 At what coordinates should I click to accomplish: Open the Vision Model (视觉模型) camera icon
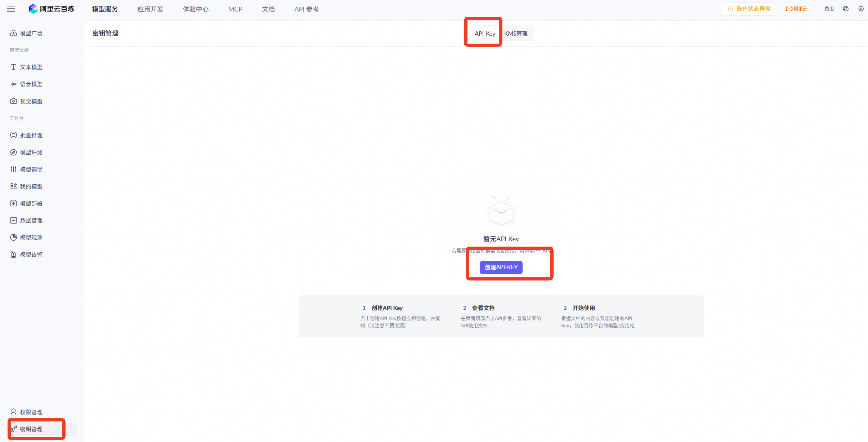[x=13, y=101]
